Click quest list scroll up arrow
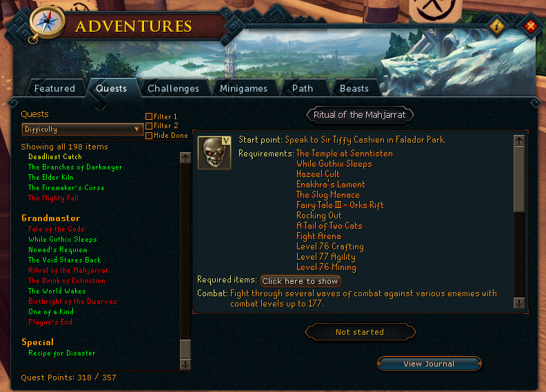This screenshot has height=392, width=546. [x=185, y=158]
